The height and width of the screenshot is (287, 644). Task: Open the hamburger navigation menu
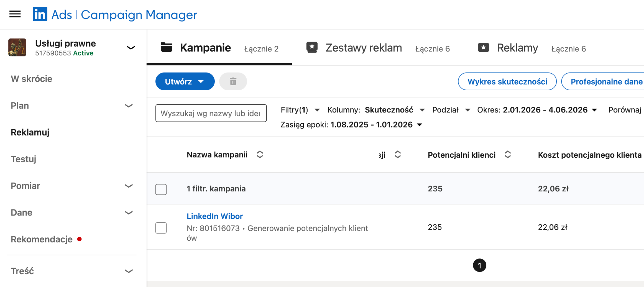coord(15,14)
